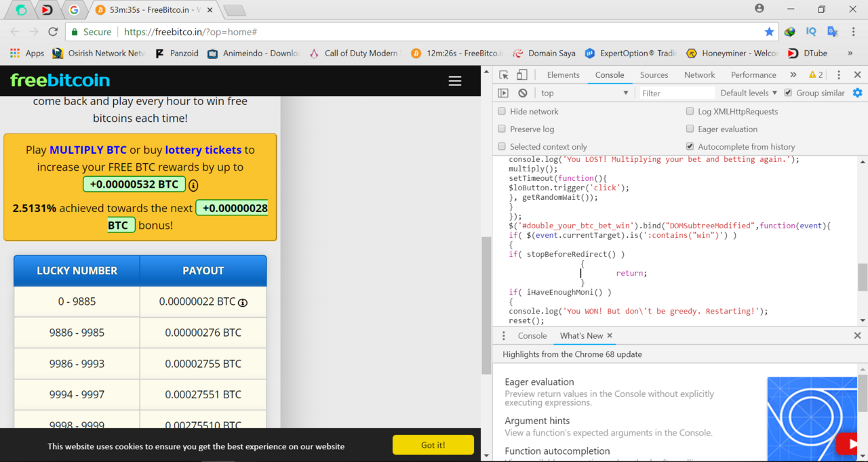Click the info icon beside +0.00000532 BTC
The width and height of the screenshot is (868, 462).
click(193, 185)
